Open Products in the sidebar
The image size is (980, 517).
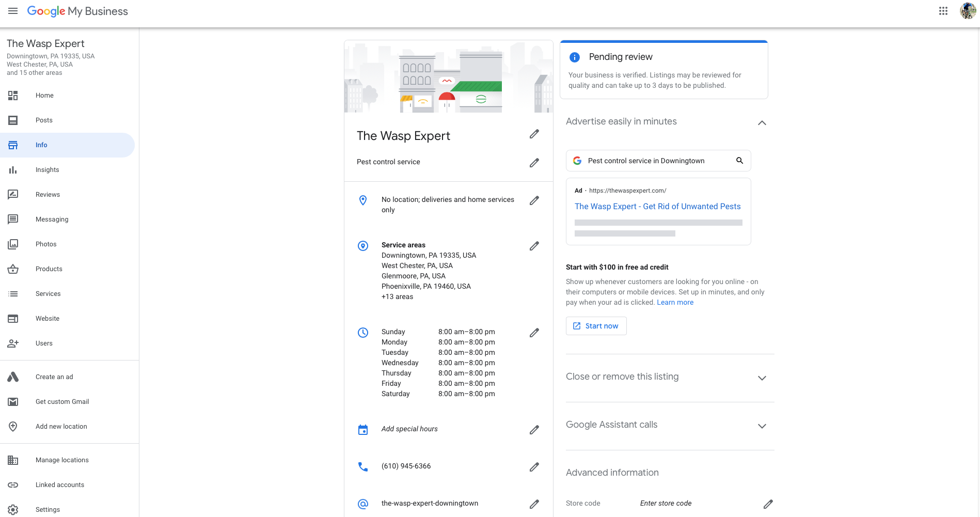tap(67, 269)
